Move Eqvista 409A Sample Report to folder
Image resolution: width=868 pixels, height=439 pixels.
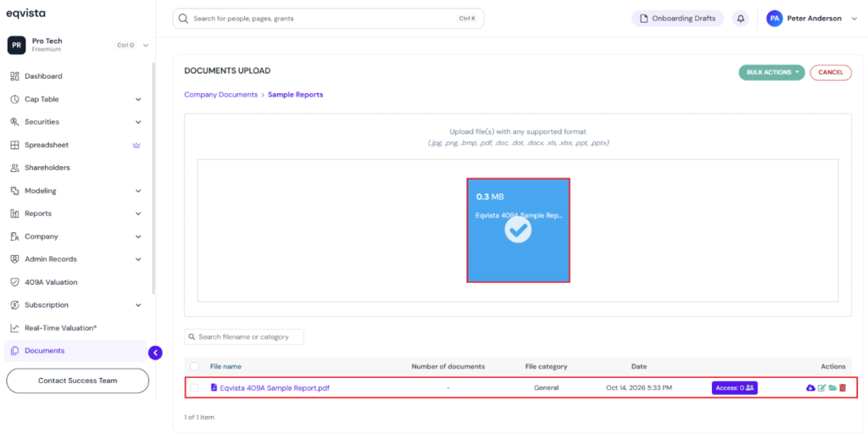coord(832,388)
